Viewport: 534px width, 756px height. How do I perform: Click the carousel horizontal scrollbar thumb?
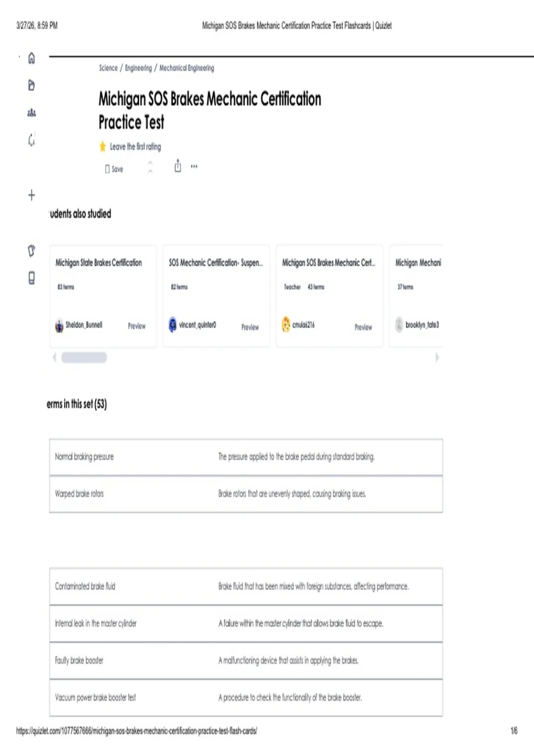(84, 358)
